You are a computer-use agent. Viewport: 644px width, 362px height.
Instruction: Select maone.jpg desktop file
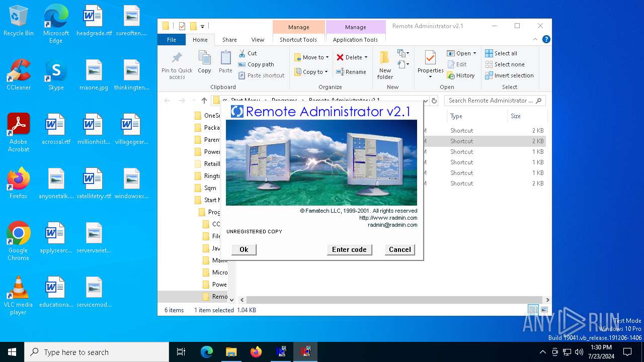point(94,75)
